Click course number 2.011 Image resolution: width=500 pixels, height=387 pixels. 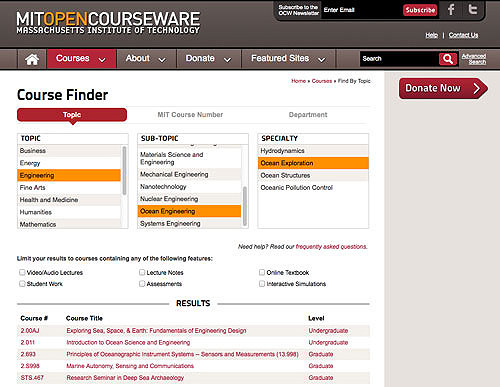[27, 342]
